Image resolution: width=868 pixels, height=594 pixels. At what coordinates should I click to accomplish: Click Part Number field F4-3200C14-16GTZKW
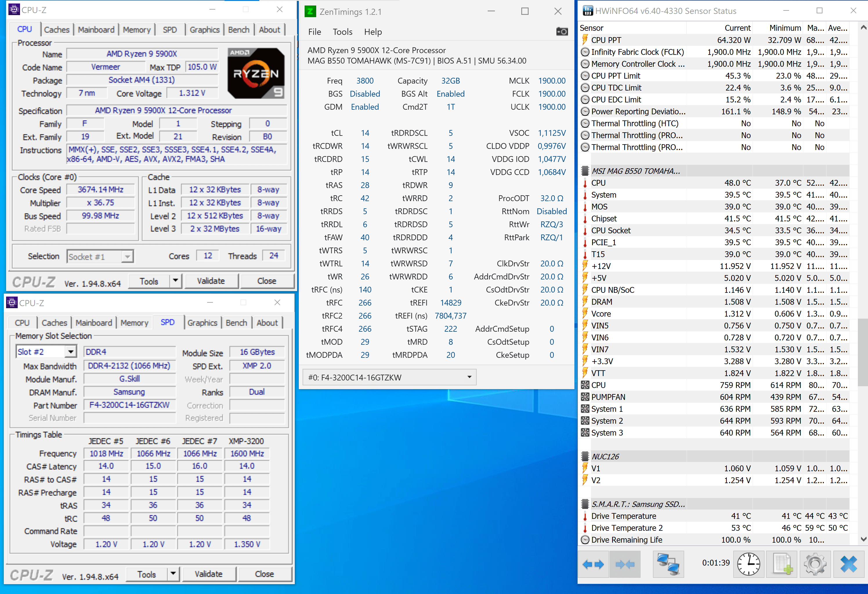pyautogui.click(x=129, y=405)
